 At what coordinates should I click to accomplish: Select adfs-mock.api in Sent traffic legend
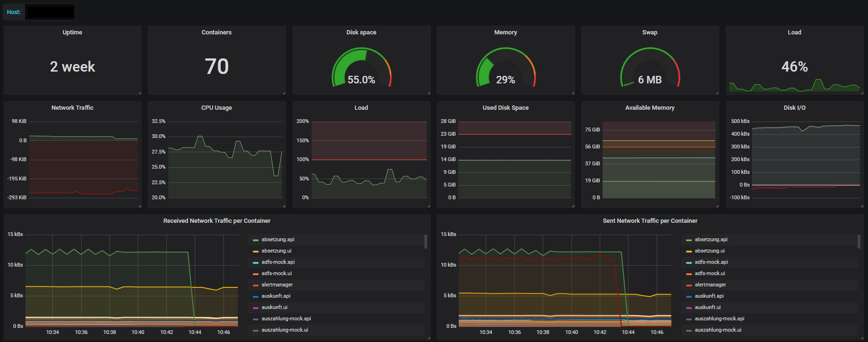711,262
